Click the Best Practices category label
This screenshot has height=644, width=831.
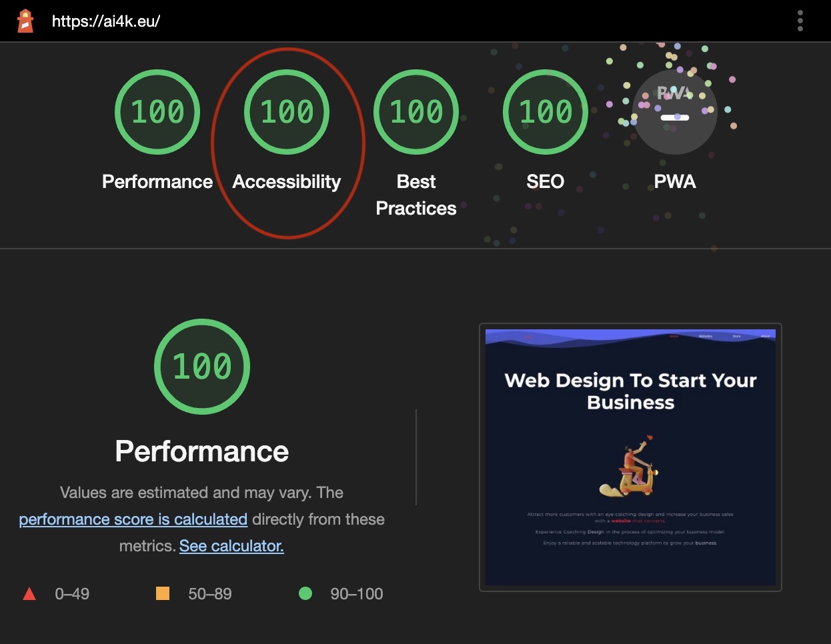416,195
